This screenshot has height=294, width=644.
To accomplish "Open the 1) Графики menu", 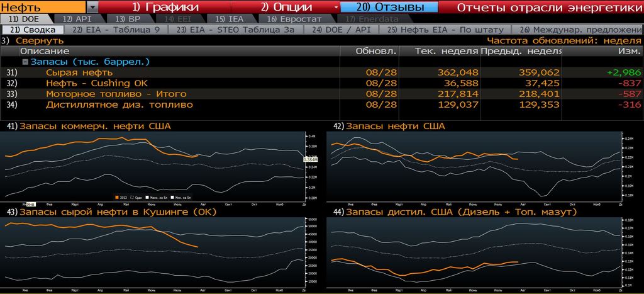I will (165, 7).
